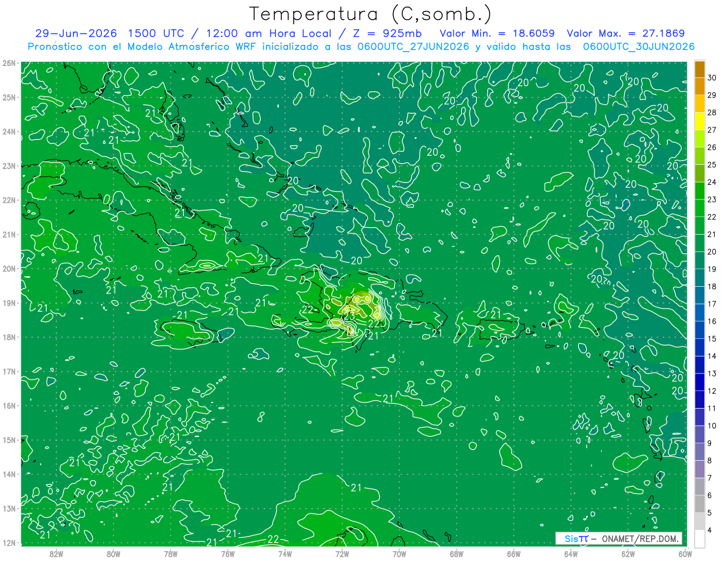
Task: Click the legend swatch between 28 and 29
Action: coord(699,104)
